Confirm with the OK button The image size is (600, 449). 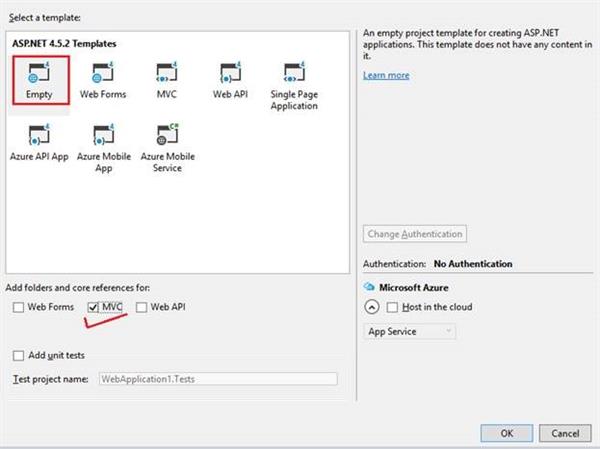coord(507,432)
